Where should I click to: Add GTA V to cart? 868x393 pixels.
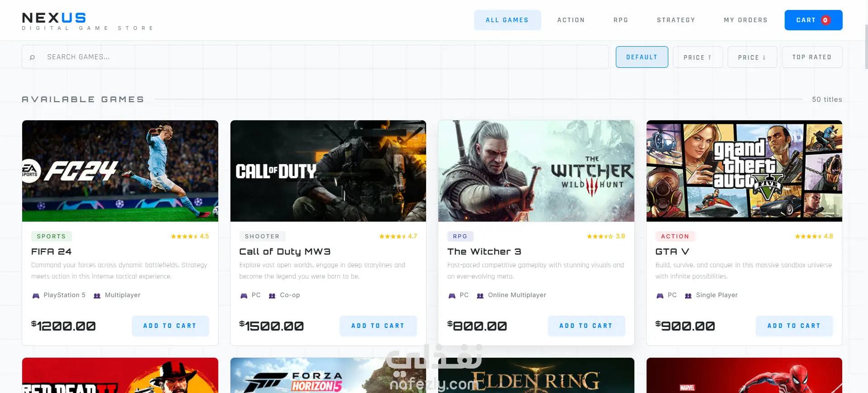click(794, 326)
